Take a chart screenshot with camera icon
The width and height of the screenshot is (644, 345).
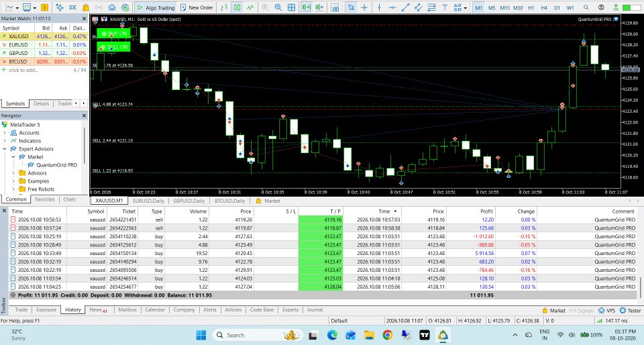pos(335,7)
